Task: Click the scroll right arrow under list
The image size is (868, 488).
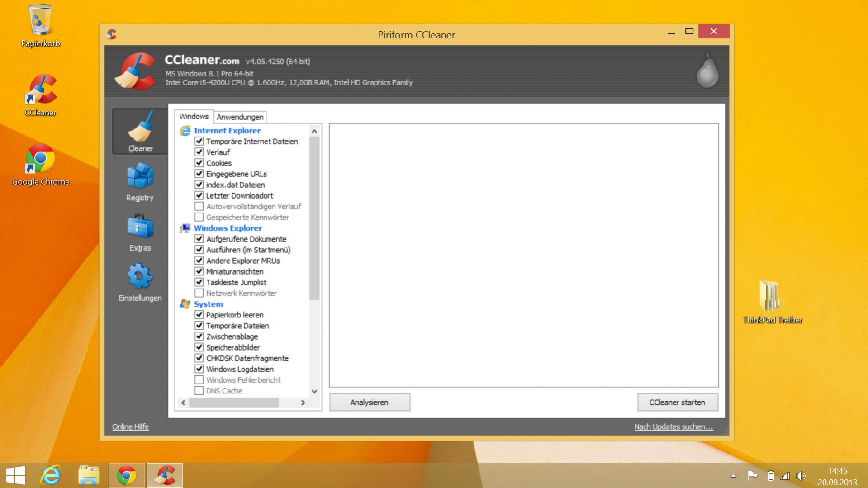Action: 303,403
